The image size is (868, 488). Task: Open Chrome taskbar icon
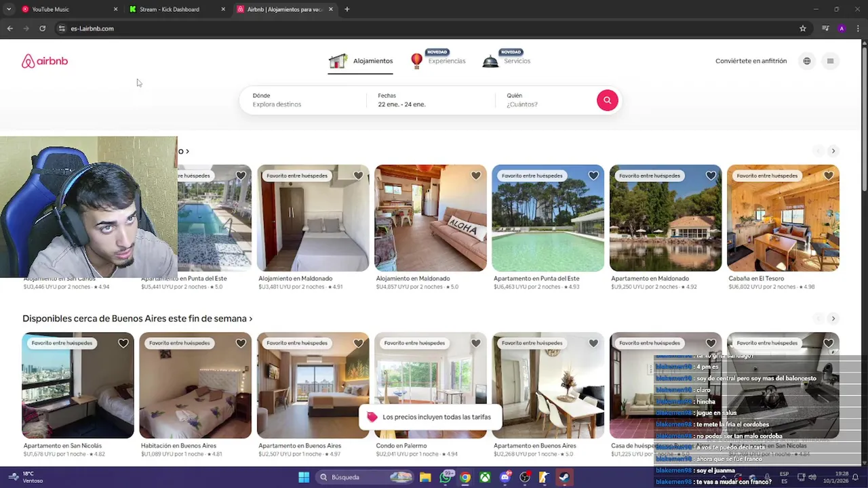465,477
